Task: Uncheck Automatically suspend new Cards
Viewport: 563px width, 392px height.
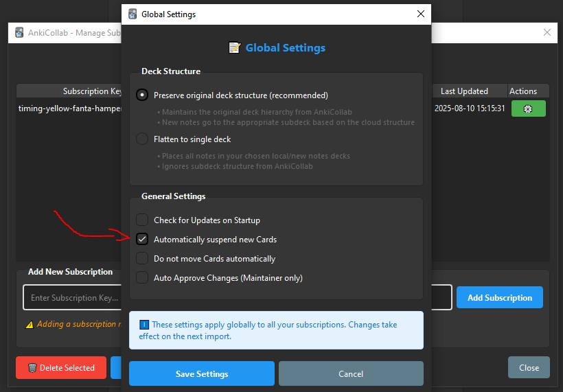Action: tap(142, 239)
